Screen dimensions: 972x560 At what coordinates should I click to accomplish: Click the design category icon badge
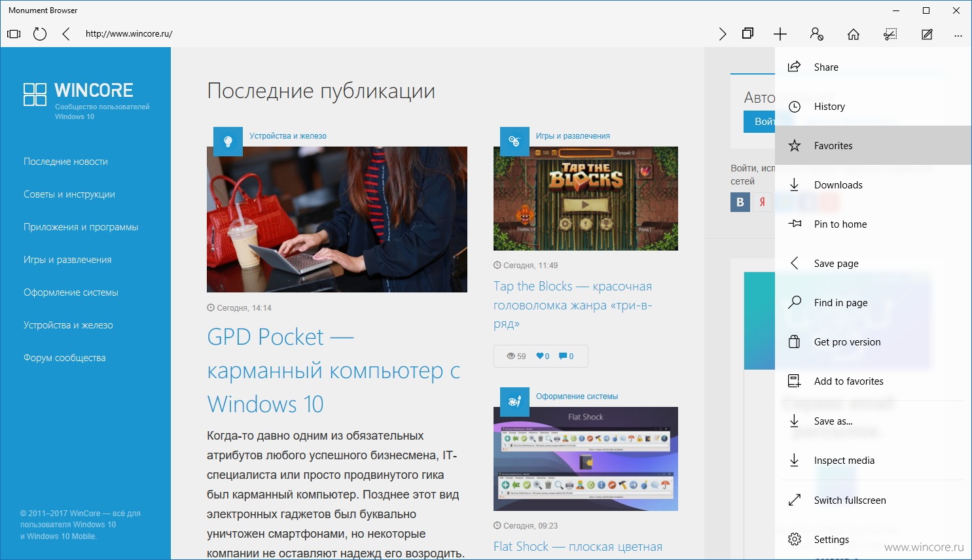(514, 402)
